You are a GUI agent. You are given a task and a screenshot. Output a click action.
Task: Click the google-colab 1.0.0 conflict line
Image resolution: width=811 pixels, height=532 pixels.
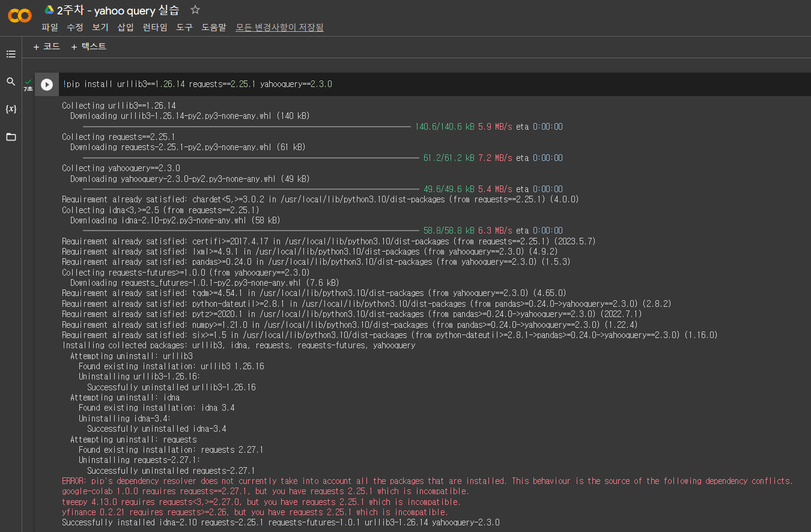pyautogui.click(x=266, y=491)
